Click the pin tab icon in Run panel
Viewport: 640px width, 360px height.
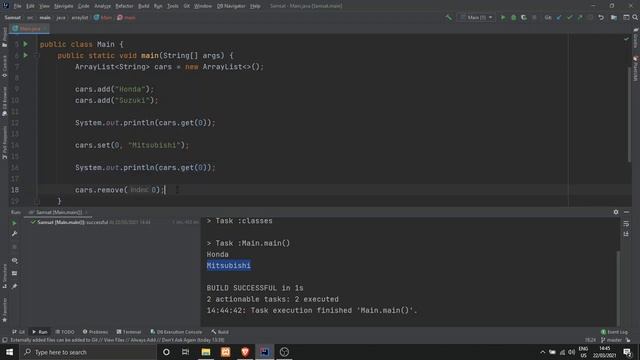[14, 287]
